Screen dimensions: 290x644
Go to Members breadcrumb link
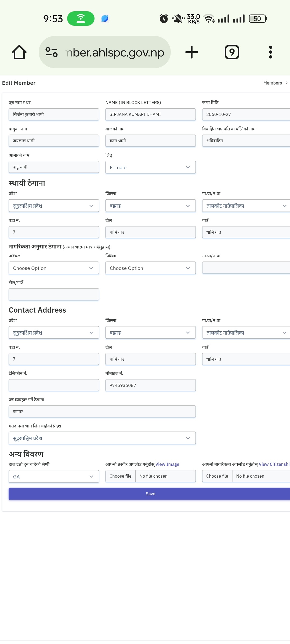point(273,83)
